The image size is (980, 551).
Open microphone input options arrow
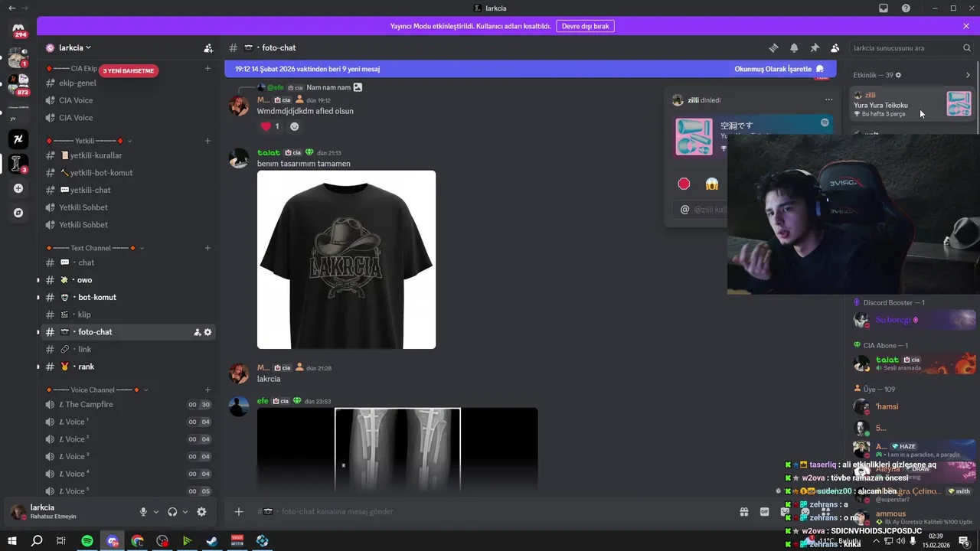coord(156,512)
